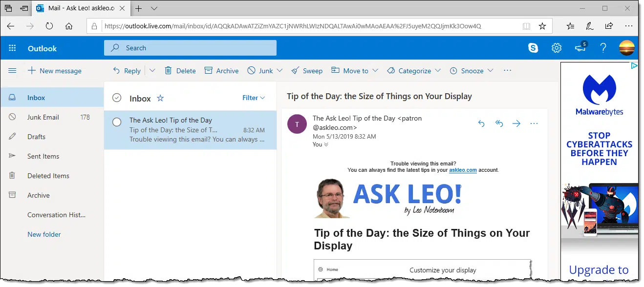Open the Sent Items folder
The width and height of the screenshot is (644, 287).
point(52,156)
